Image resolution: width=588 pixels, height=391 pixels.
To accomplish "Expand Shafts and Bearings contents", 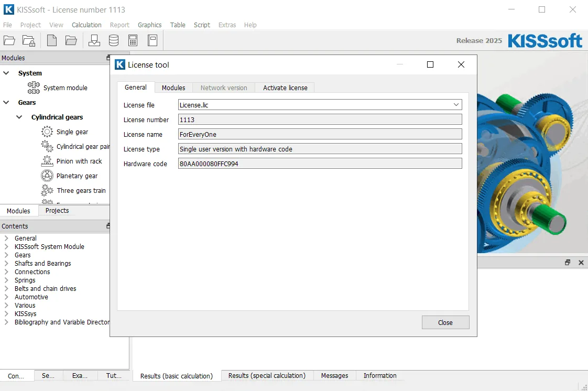I will click(x=6, y=263).
